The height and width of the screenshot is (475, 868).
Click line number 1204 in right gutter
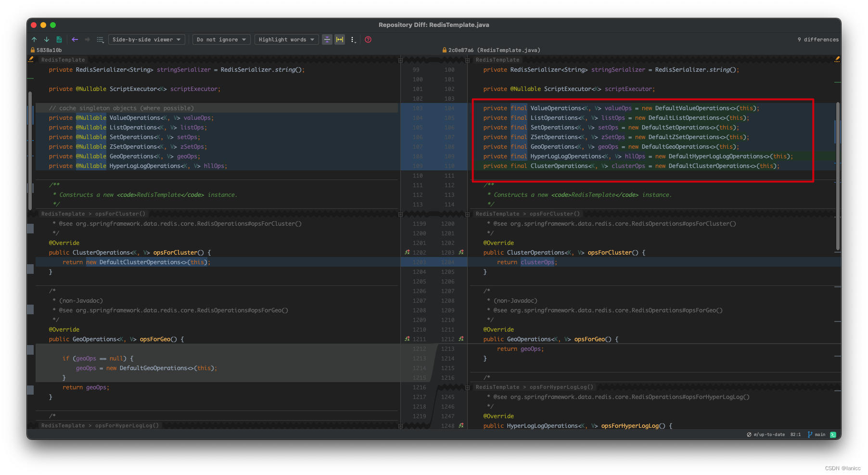click(x=447, y=262)
